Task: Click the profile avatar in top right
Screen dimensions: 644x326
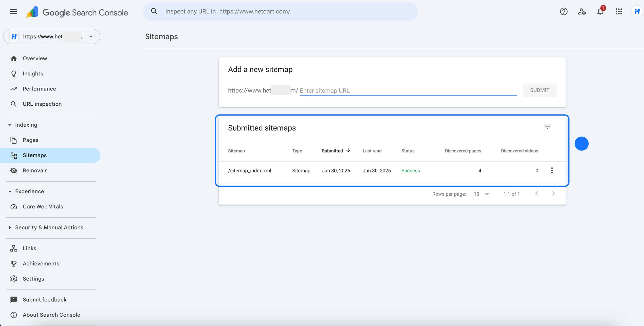Action: 637,11
